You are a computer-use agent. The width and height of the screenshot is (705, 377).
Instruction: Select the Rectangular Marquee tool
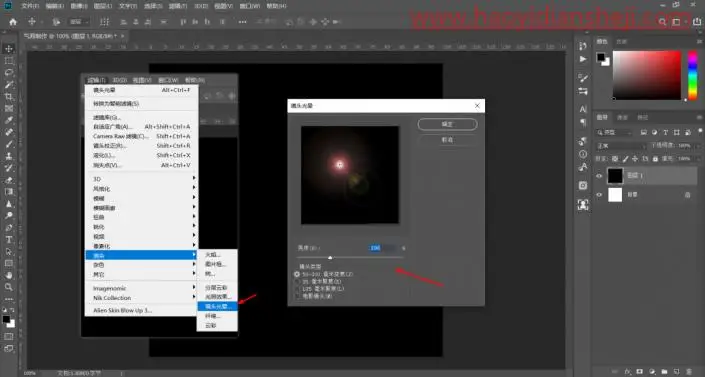pyautogui.click(x=9, y=61)
